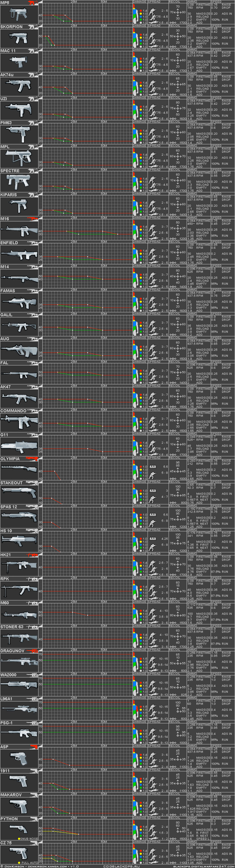Image resolution: width=235 pixels, height=868 pixels.
Task: Click the red shotgun icon beside OLYMPIA
Action: [33, 458]
